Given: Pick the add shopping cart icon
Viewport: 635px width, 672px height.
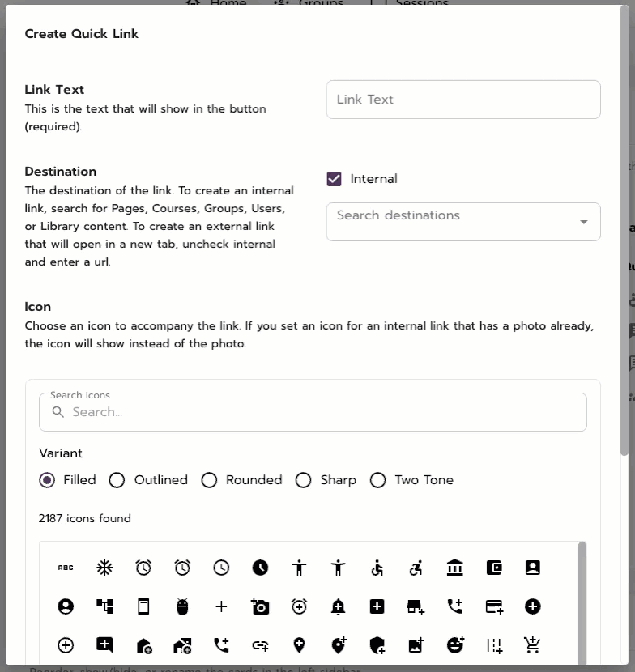Looking at the screenshot, I should click(532, 645).
